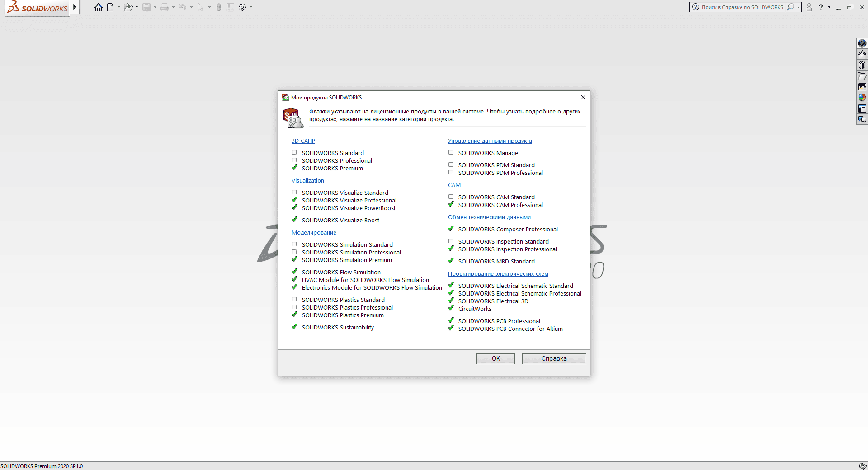Open the dropdown arrow beside the New document icon

tap(119, 7)
